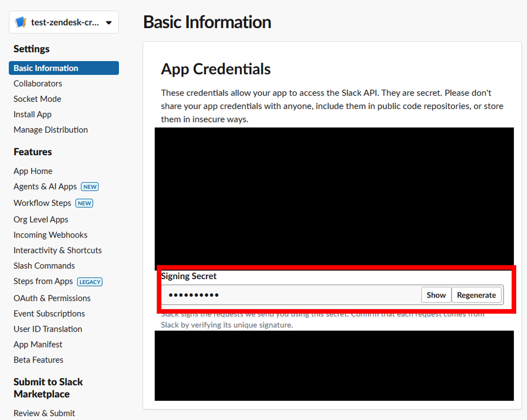
Task: Click the Settings section heading
Action: pyautogui.click(x=31, y=49)
